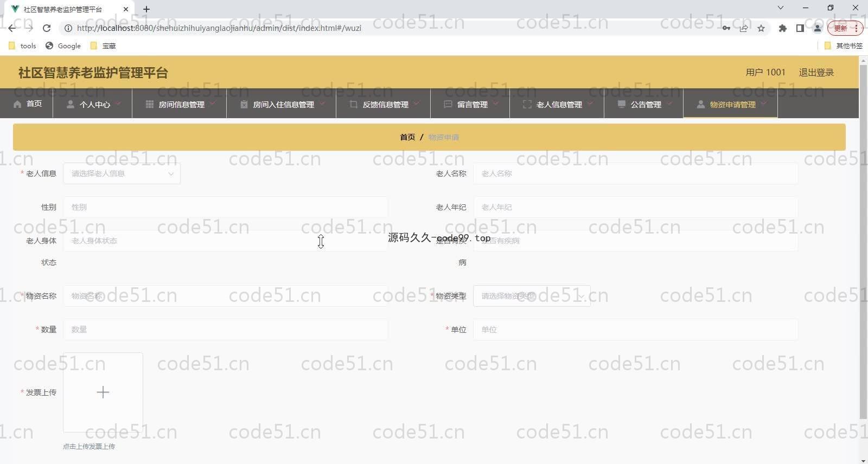Screen dimensions: 868x464
Task: Click the user icon for 物资申请管理
Action: point(701,104)
